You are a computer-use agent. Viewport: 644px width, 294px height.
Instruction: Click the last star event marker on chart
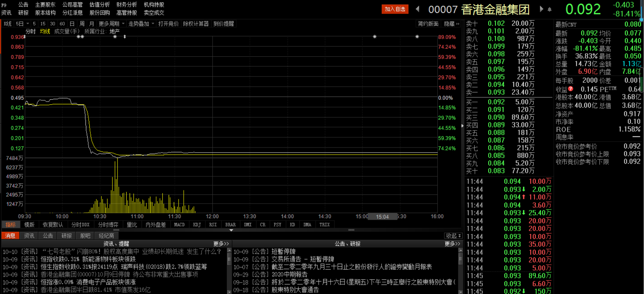(417, 37)
